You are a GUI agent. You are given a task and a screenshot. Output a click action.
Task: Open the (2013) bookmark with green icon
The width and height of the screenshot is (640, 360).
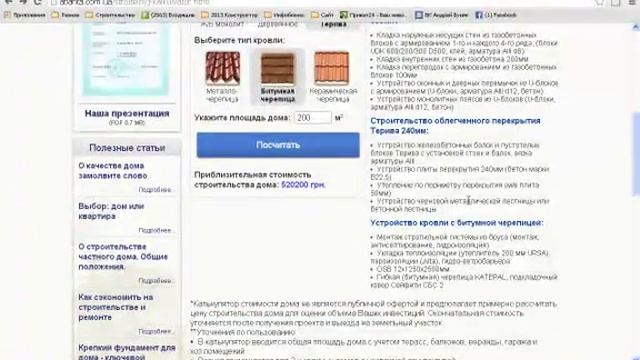168,15
